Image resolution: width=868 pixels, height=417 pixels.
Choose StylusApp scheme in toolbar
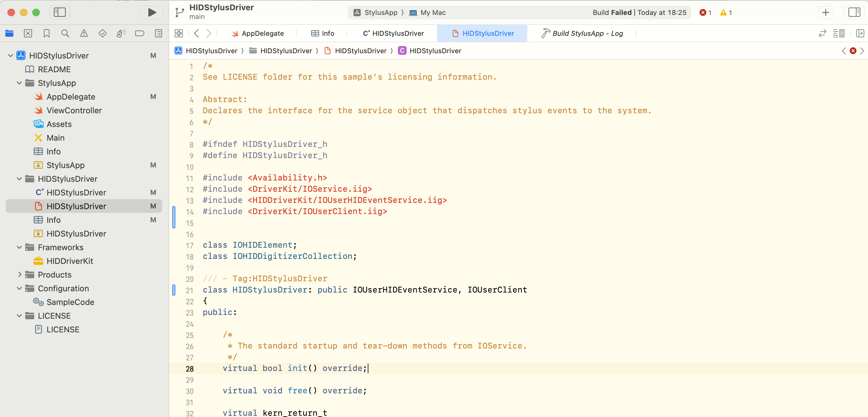tap(376, 12)
